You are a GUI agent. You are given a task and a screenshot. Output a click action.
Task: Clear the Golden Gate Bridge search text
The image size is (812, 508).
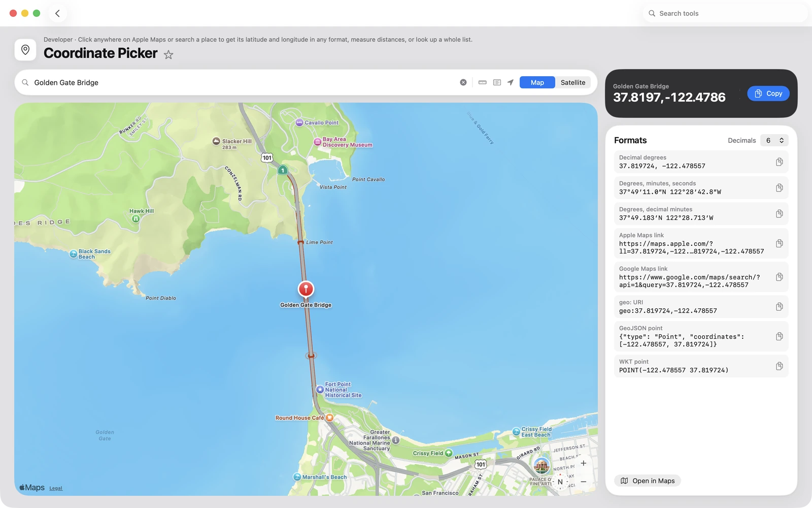(x=463, y=82)
